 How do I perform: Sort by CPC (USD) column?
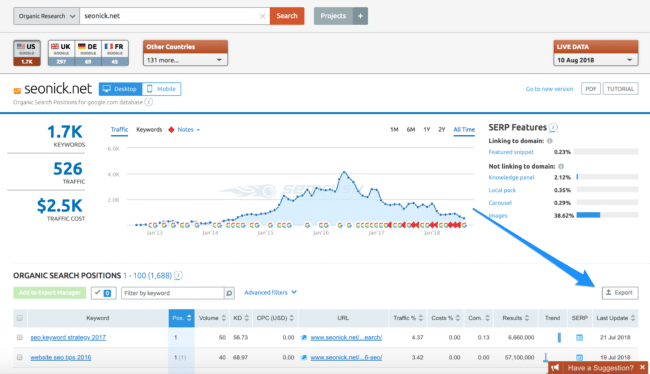point(275,318)
